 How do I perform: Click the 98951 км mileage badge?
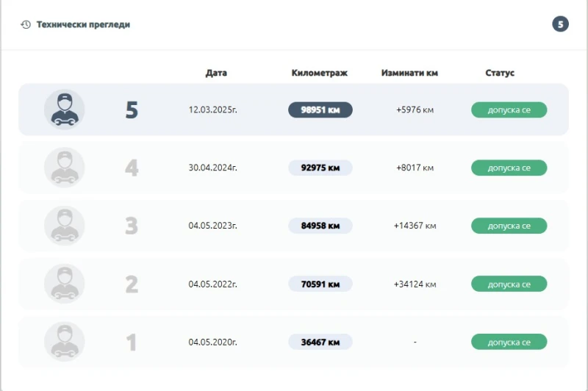[x=320, y=110]
